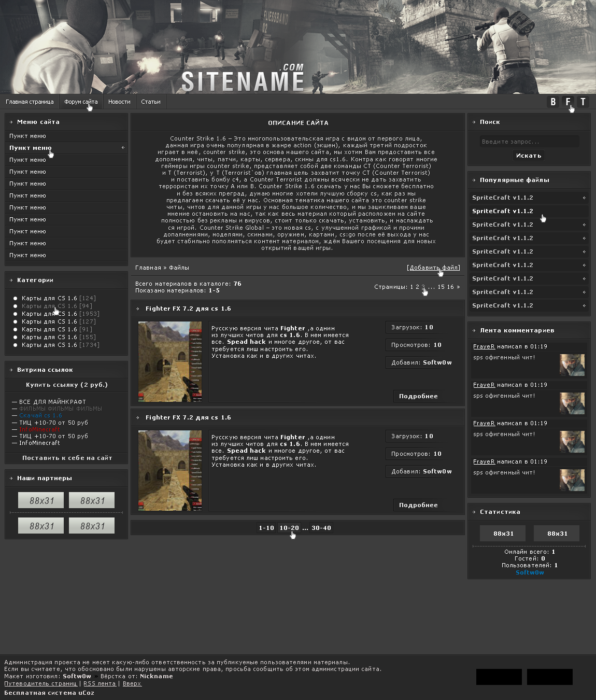Click Купить ссылку (2 руб.) button
This screenshot has width=596, height=700.
[x=66, y=385]
